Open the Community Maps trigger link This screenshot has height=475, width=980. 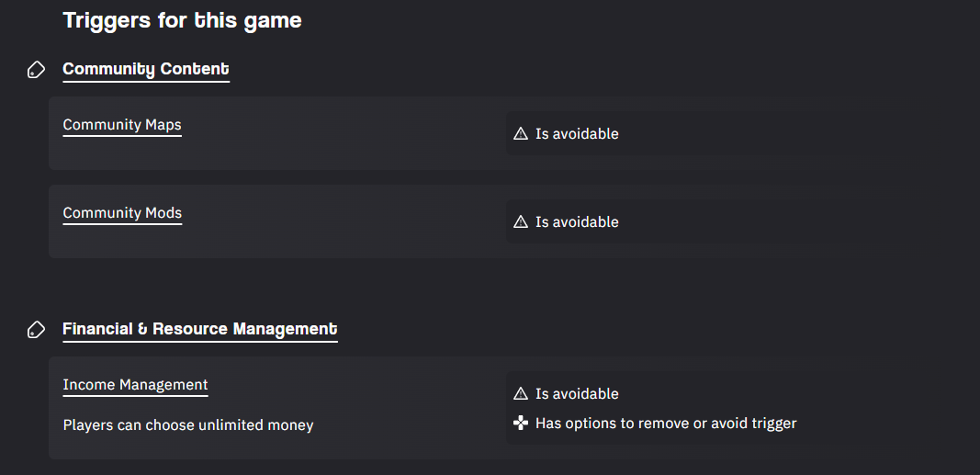click(x=122, y=125)
